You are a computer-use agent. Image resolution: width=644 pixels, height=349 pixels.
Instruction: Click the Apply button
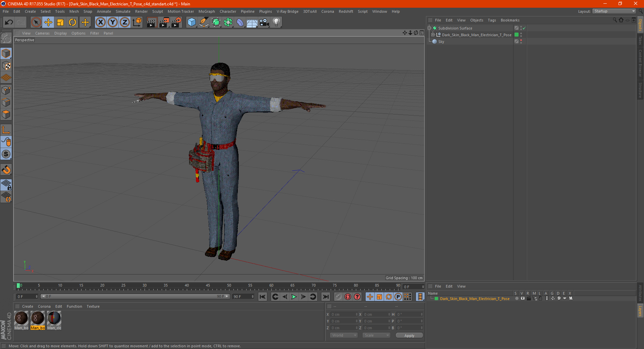tap(409, 336)
